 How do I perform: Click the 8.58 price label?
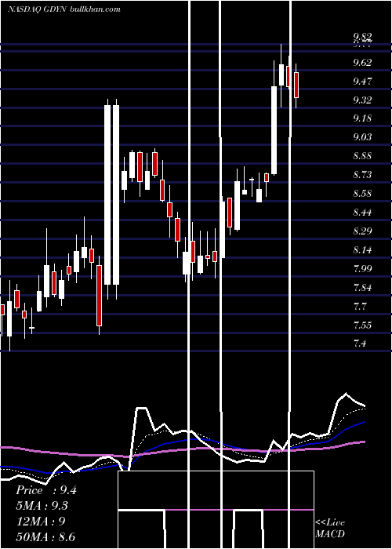point(362,194)
